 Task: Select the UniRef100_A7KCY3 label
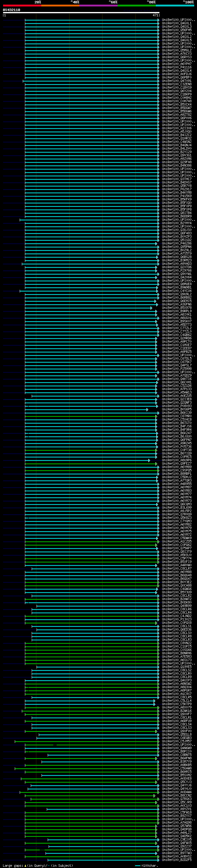click(177, 54)
